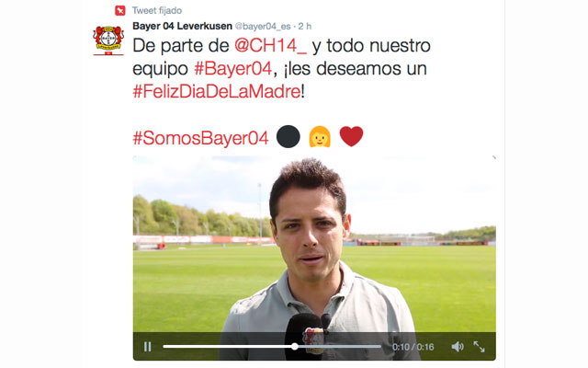The height and width of the screenshot is (368, 588).
Task: Open the #SomosBayer04 hashtag
Action: pyautogui.click(x=200, y=138)
